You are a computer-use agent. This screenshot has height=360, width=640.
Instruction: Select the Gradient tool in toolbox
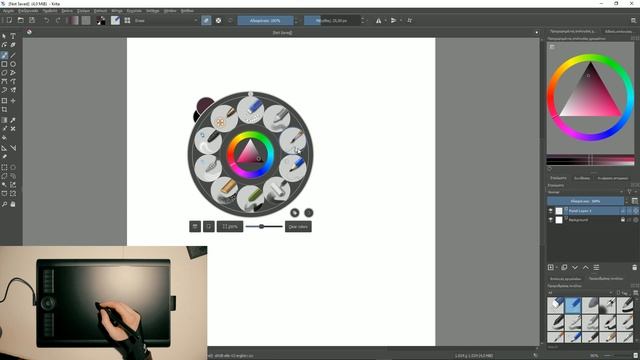4,120
